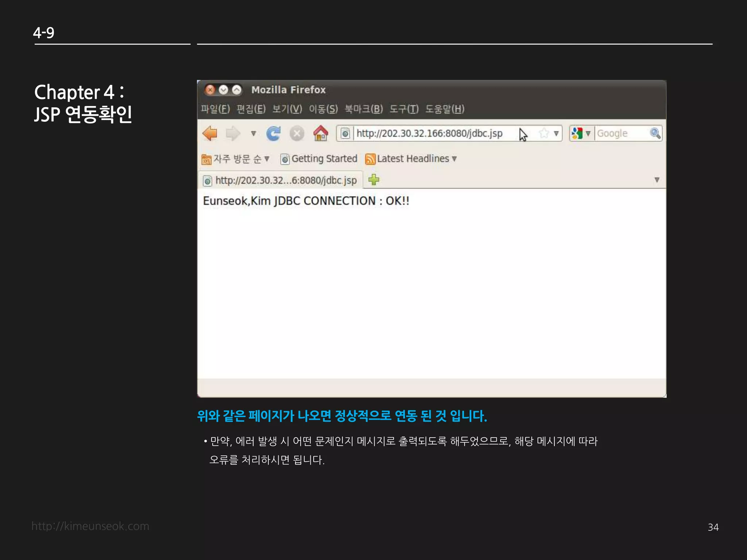Click the Firefox forward arrow
747x560 pixels.
[x=233, y=133]
